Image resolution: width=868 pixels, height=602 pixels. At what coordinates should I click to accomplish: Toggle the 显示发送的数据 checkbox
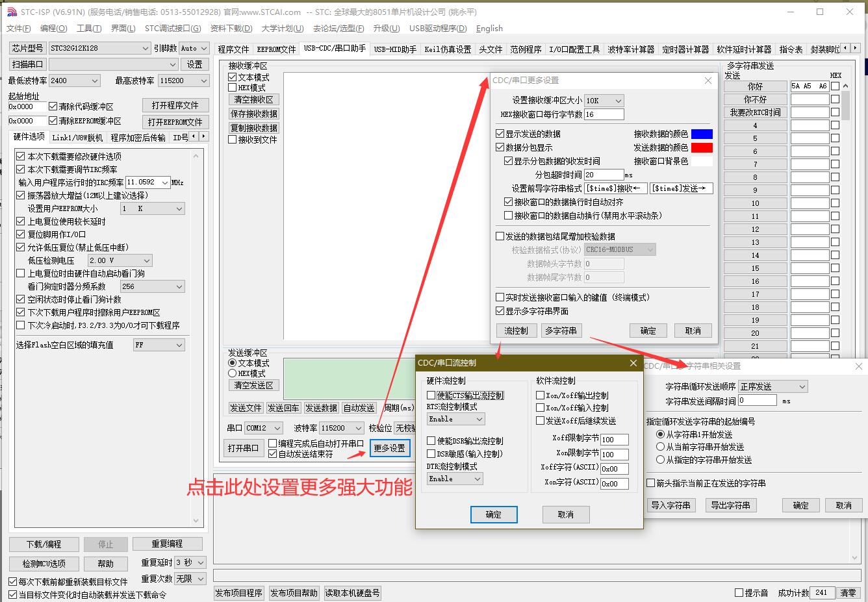point(500,134)
